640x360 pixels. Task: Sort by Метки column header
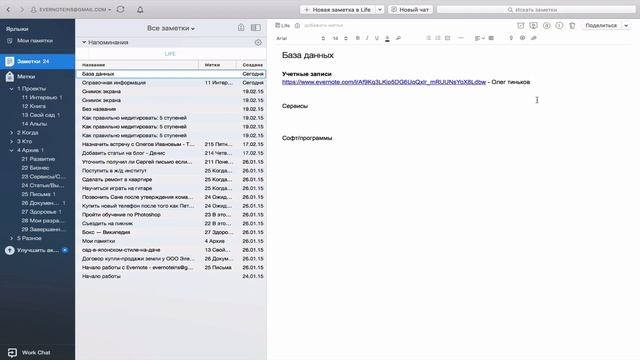[x=217, y=64]
